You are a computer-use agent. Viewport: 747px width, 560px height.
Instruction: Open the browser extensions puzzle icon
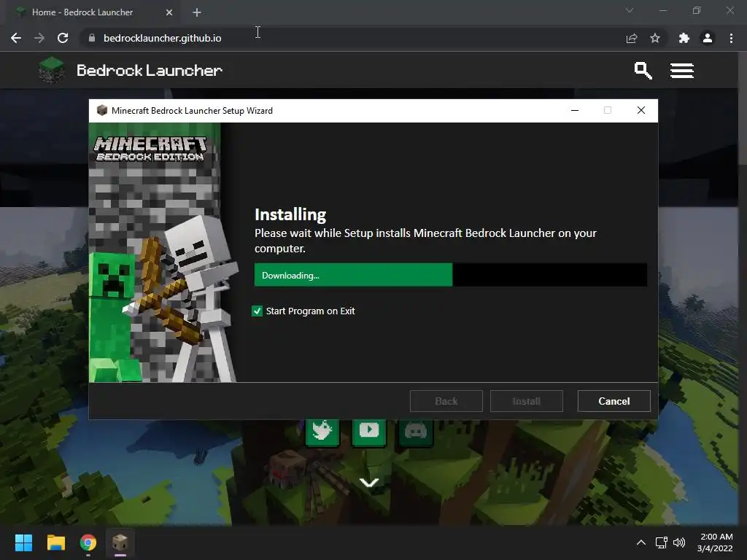[684, 38]
